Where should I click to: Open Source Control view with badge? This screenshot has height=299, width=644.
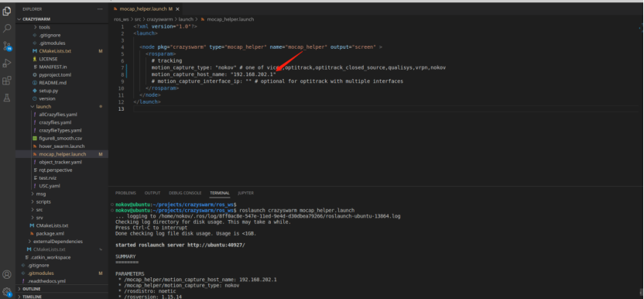[7, 46]
